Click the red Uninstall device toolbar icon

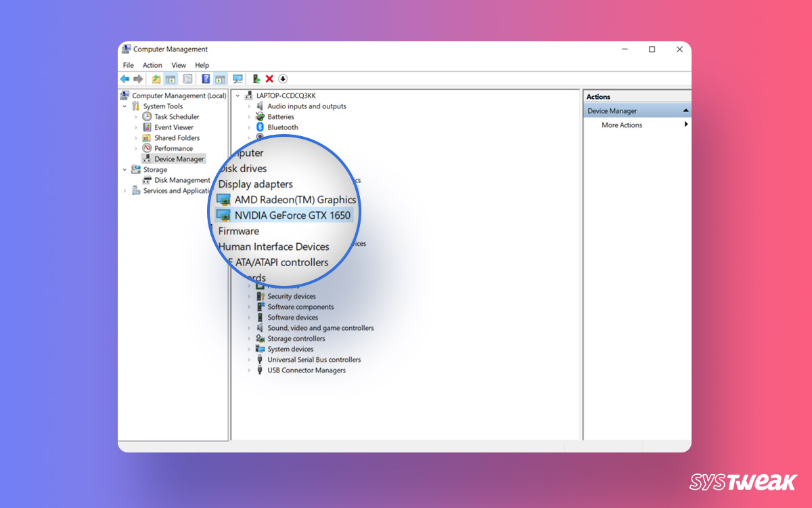(x=269, y=79)
